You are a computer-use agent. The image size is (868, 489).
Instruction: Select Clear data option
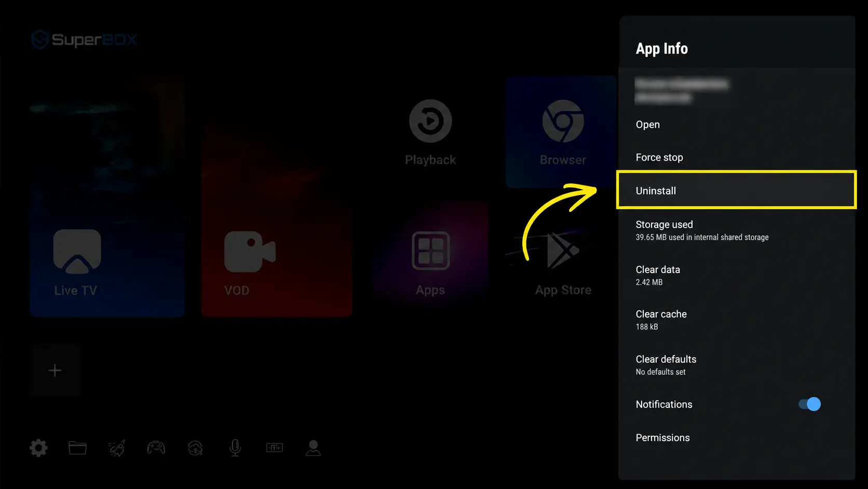737,275
